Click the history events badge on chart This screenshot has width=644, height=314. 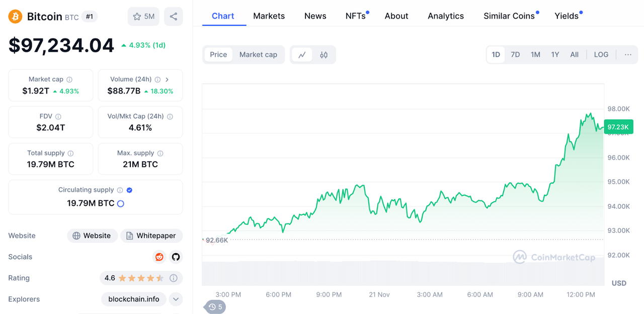(x=215, y=307)
